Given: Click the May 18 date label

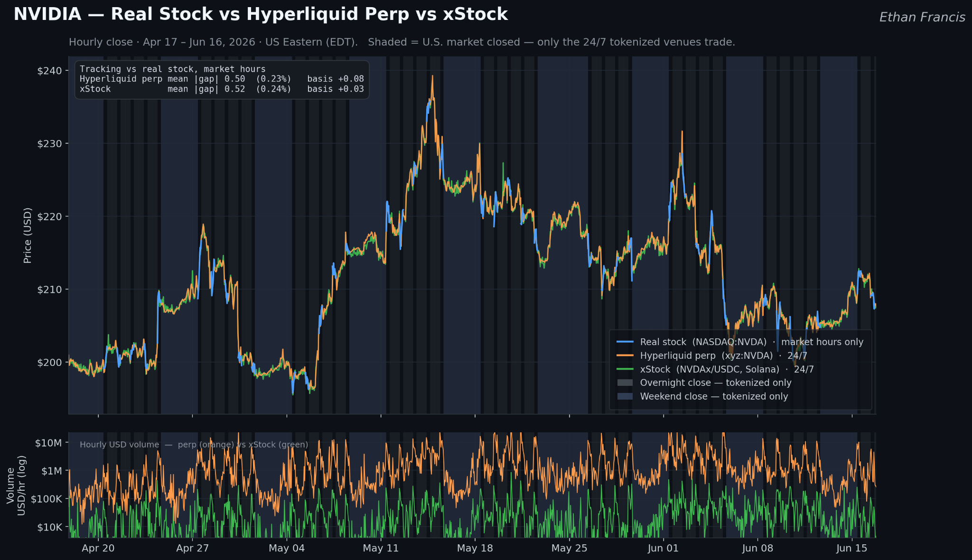Looking at the screenshot, I should coord(475,548).
